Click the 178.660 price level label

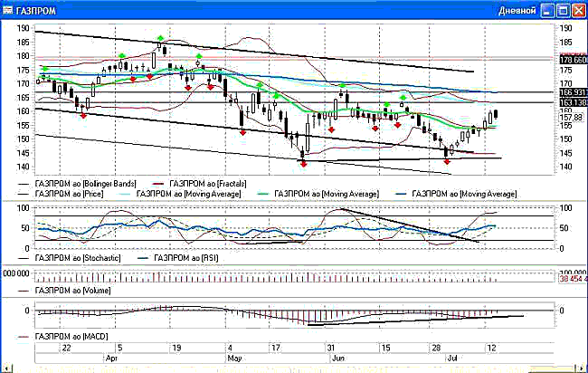573,60
